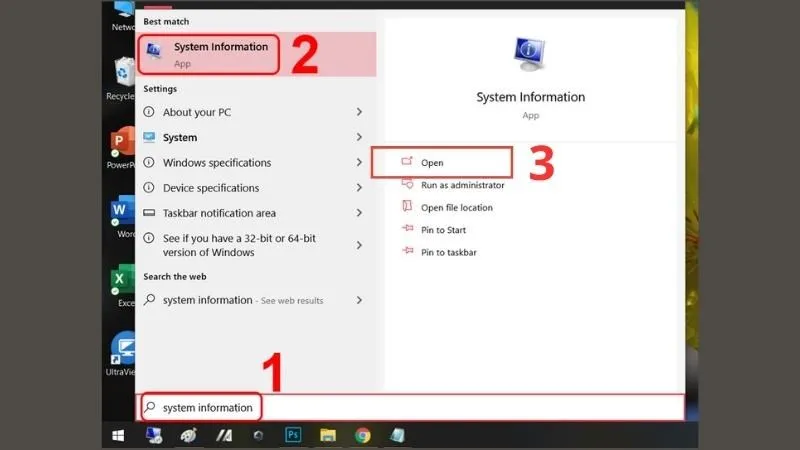
Task: Click Open in the right panel
Action: [x=432, y=163]
